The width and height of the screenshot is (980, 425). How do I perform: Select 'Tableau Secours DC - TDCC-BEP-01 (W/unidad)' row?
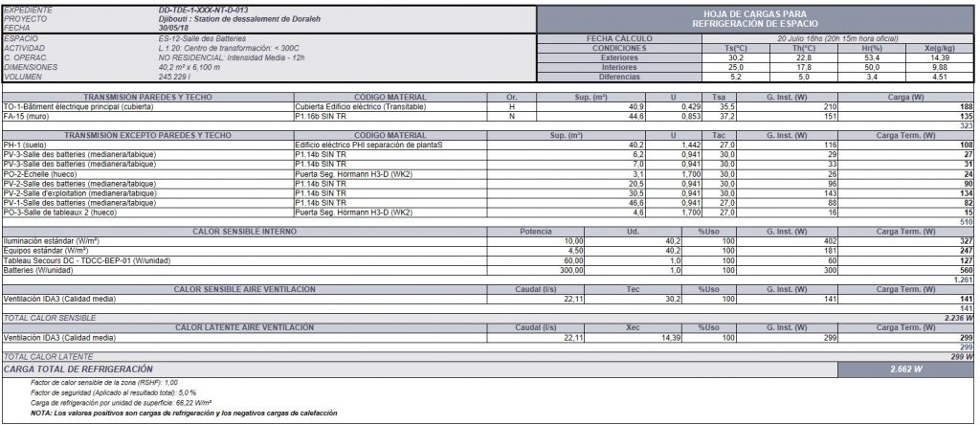87,260
